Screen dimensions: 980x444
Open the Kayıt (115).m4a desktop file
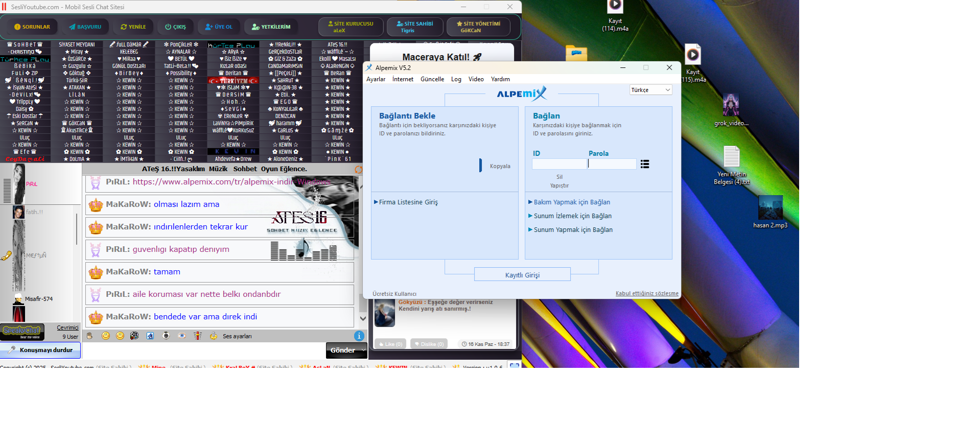tap(693, 64)
